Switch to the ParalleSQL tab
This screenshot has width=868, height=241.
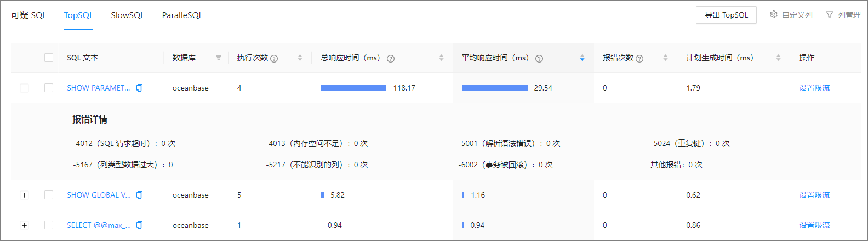pyautogui.click(x=182, y=15)
